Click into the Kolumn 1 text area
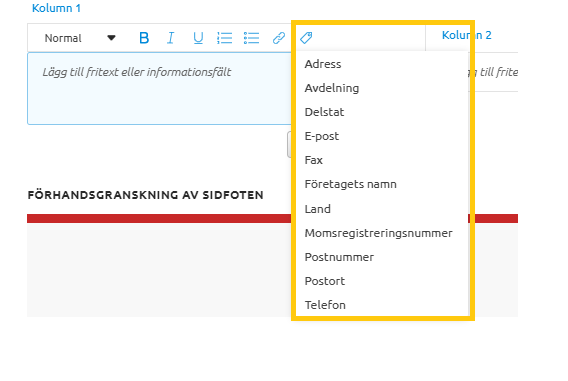 point(159,89)
